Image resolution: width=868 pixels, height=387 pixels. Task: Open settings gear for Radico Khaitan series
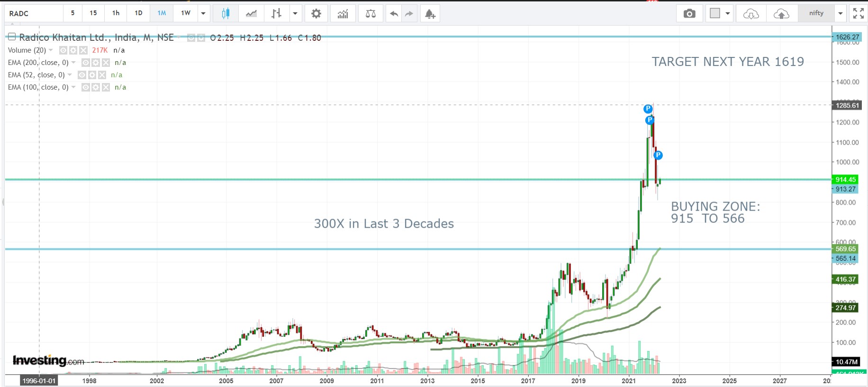click(x=201, y=37)
